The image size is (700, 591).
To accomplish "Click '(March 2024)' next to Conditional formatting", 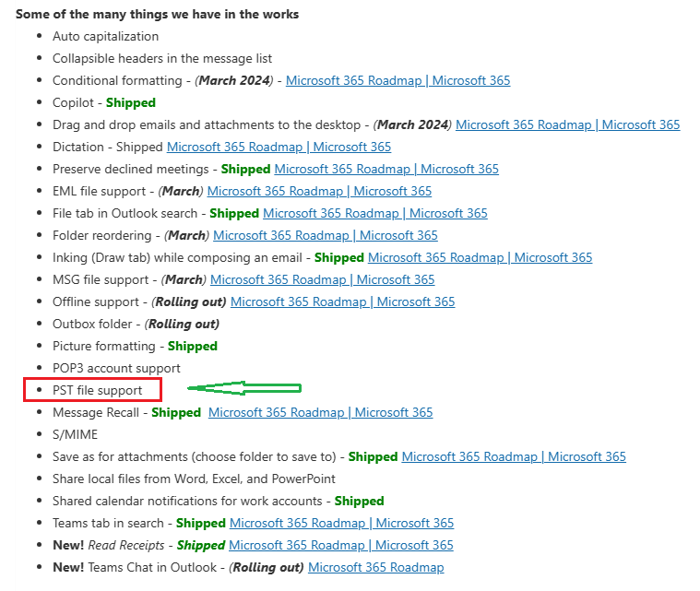I will (234, 81).
